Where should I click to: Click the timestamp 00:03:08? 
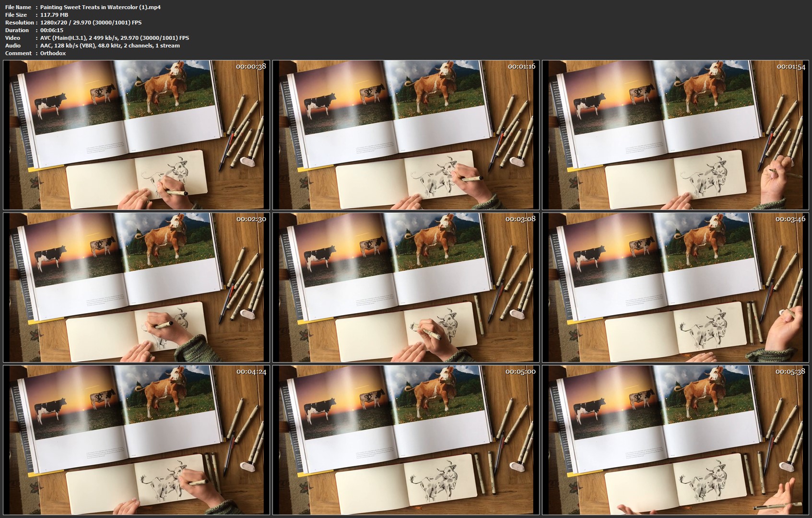click(520, 219)
